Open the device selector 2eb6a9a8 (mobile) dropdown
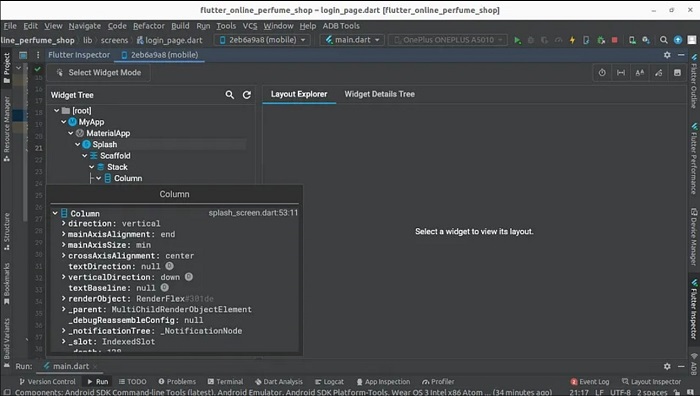Image resolution: width=700 pixels, height=396 pixels. coord(262,40)
